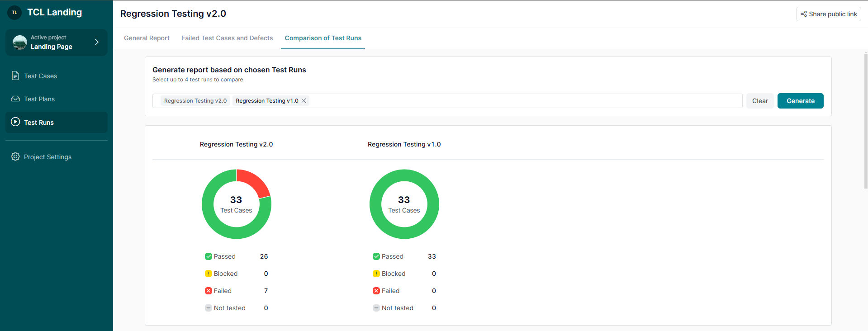This screenshot has width=868, height=331.
Task: Click the Project Settings gear icon
Action: pos(15,156)
